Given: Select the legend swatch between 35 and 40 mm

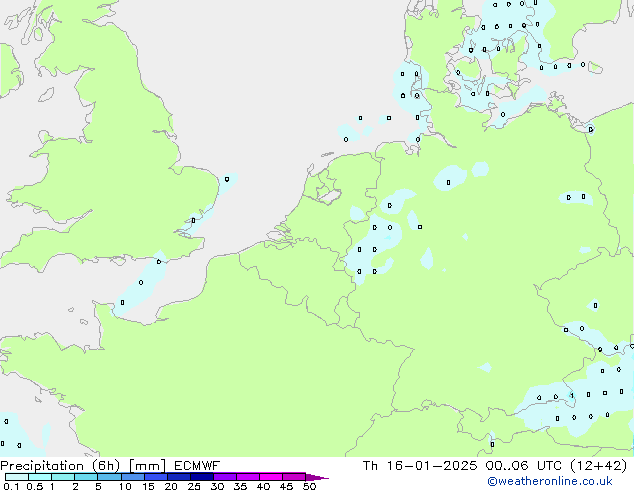Looking at the screenshot, I should coord(251,477).
